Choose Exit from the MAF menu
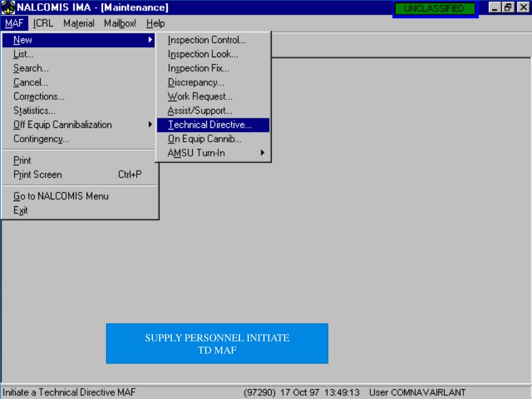 point(78,210)
